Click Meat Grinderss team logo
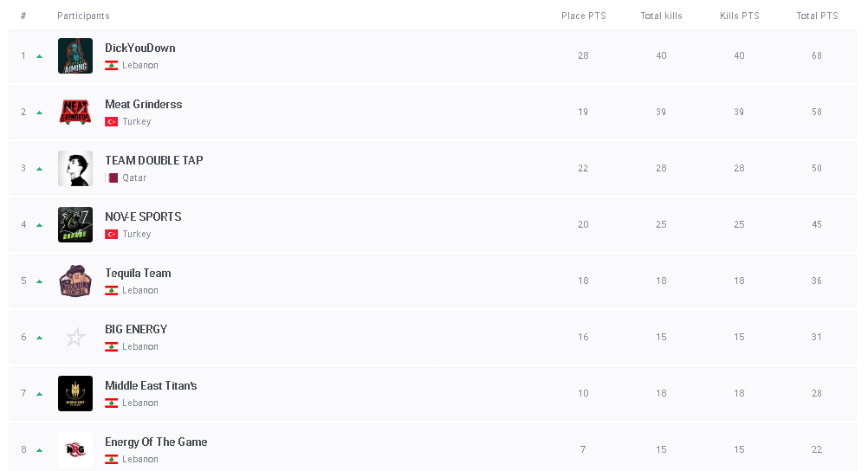The width and height of the screenshot is (868, 471). tap(75, 113)
